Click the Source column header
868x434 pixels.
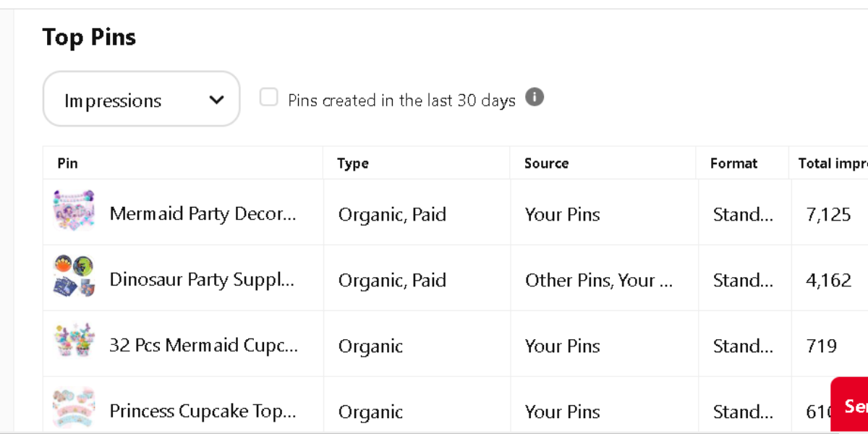click(546, 163)
